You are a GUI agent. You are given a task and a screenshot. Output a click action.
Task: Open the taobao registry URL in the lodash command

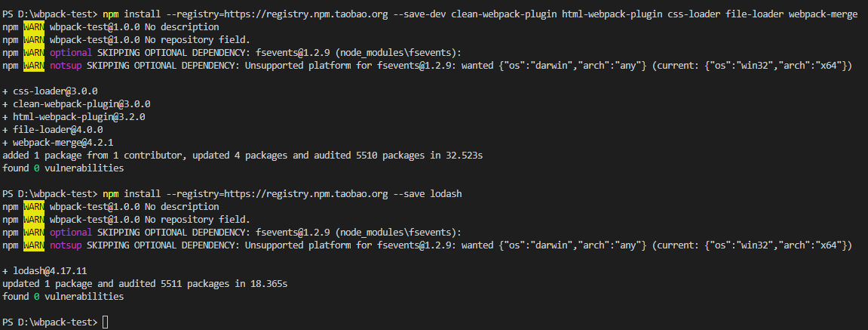[304, 193]
